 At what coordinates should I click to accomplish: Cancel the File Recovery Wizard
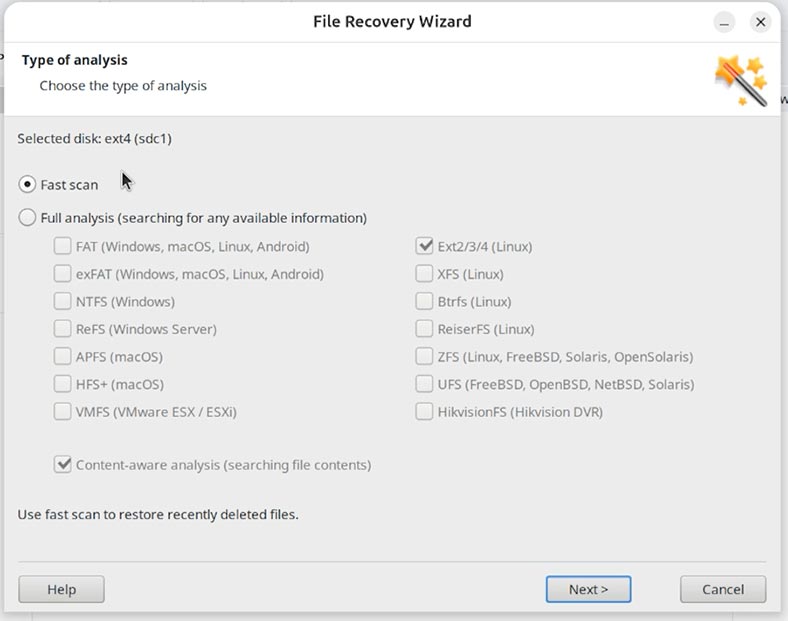click(723, 589)
